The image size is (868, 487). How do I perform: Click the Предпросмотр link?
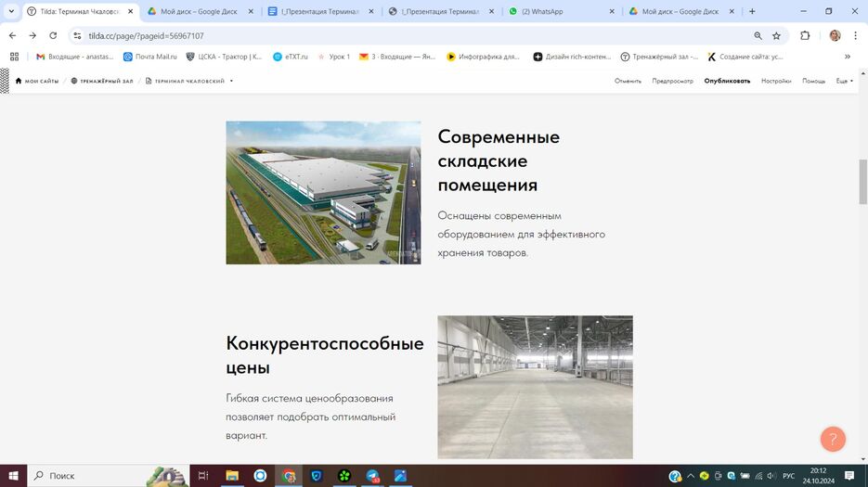pyautogui.click(x=672, y=81)
